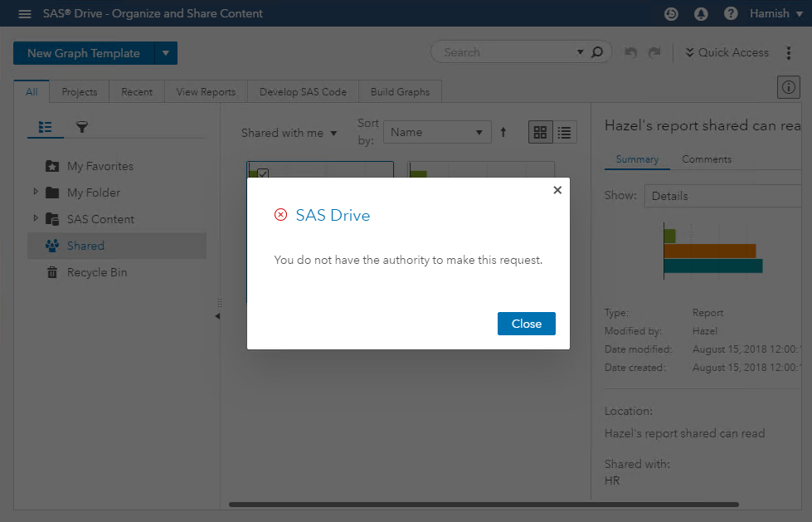Switch to the Projects tab

point(80,92)
